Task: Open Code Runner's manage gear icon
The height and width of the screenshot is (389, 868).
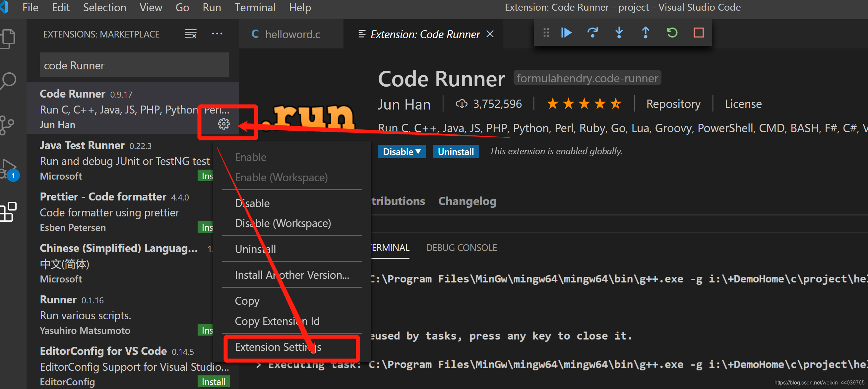Action: pyautogui.click(x=224, y=124)
